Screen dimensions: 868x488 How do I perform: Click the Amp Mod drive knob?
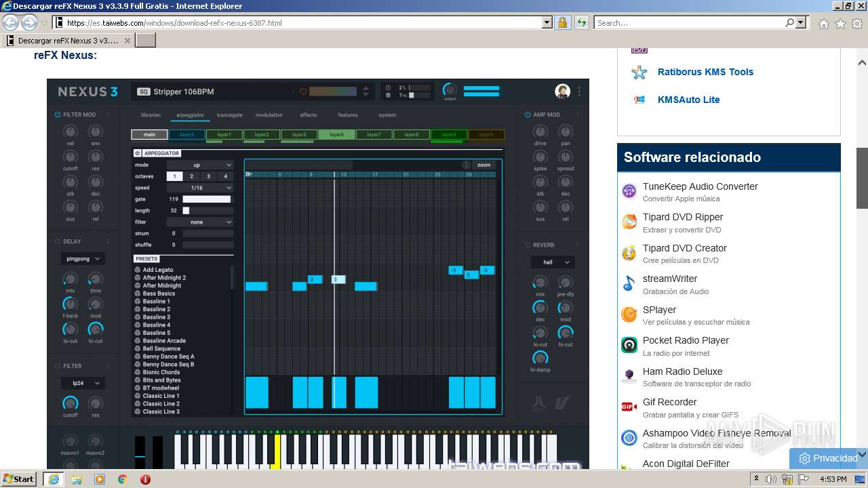(540, 131)
